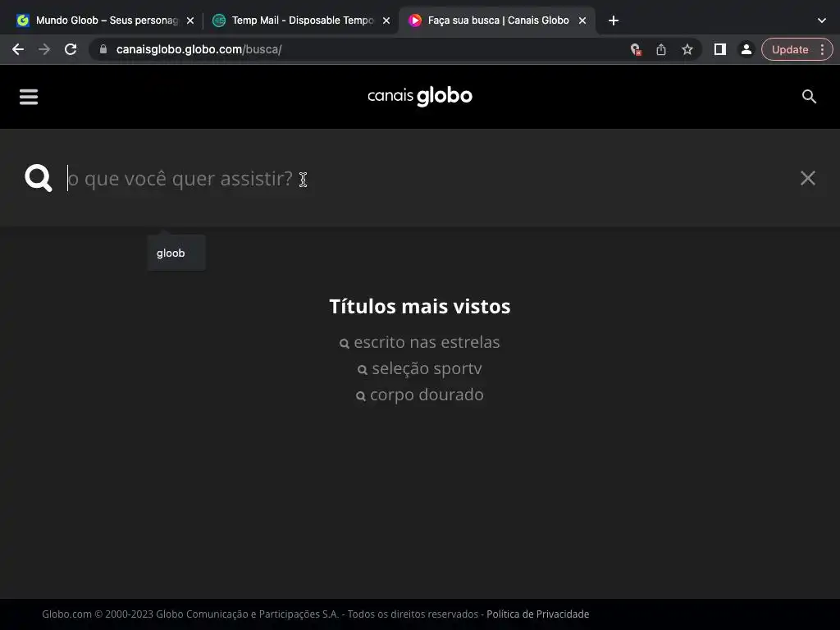The image size is (840, 630).
Task: Expand the tab search dropdown chevron
Action: (x=822, y=21)
